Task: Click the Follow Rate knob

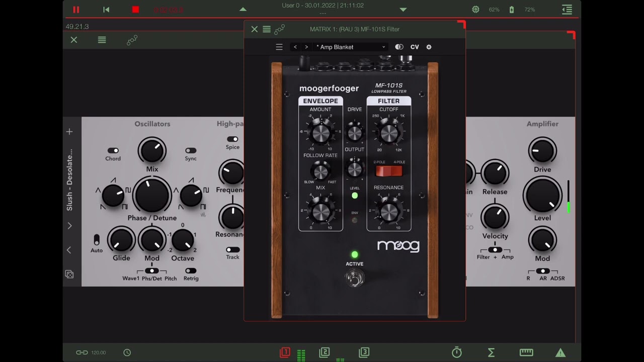Action: point(320,171)
